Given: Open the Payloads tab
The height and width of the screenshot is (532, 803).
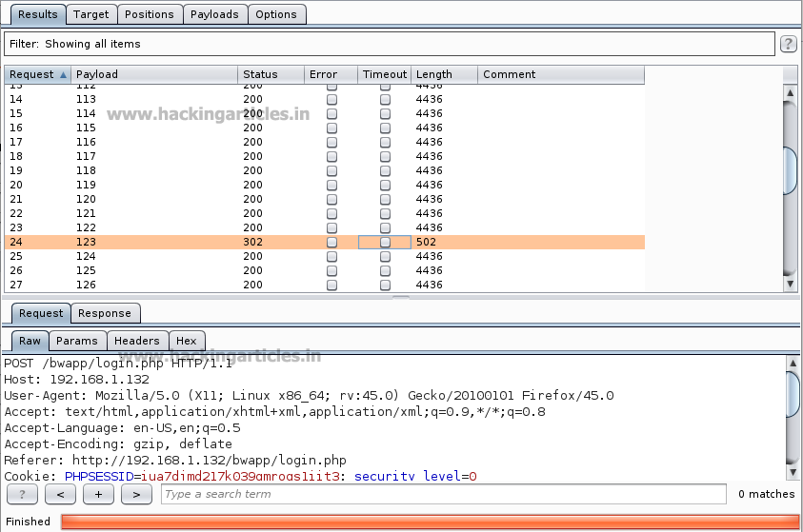Looking at the screenshot, I should click(214, 14).
